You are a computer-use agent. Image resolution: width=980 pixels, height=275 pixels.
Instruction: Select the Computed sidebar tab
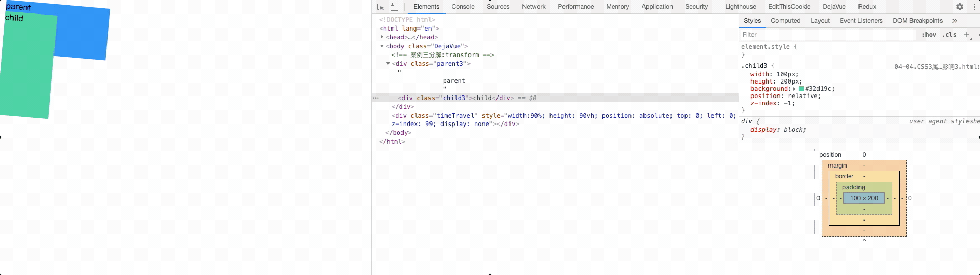[785, 21]
